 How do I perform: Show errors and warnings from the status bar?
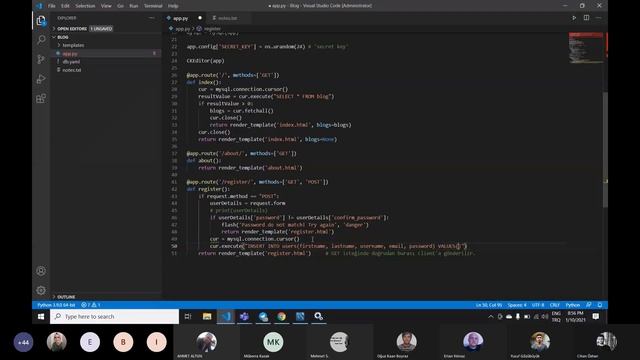[91, 305]
